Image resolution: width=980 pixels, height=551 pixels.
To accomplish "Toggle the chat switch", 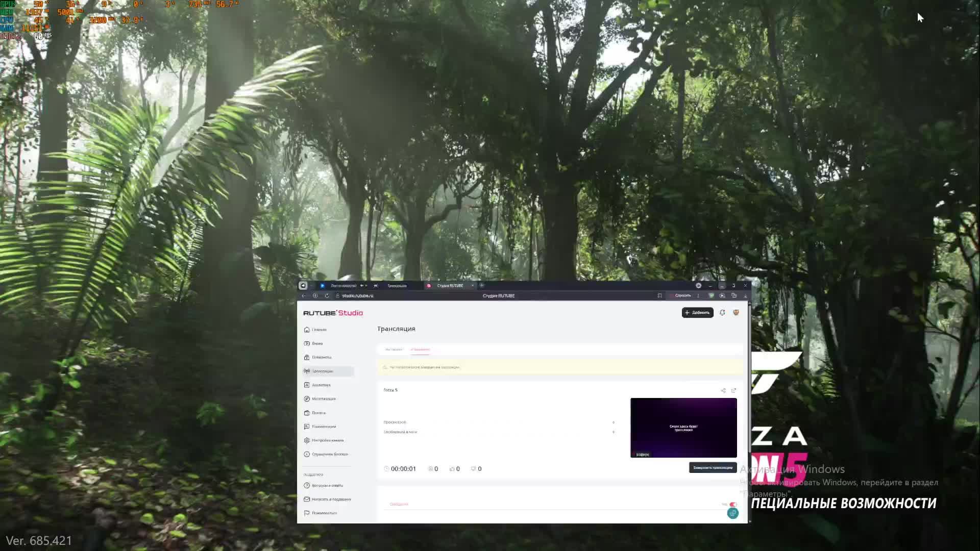I will [733, 504].
